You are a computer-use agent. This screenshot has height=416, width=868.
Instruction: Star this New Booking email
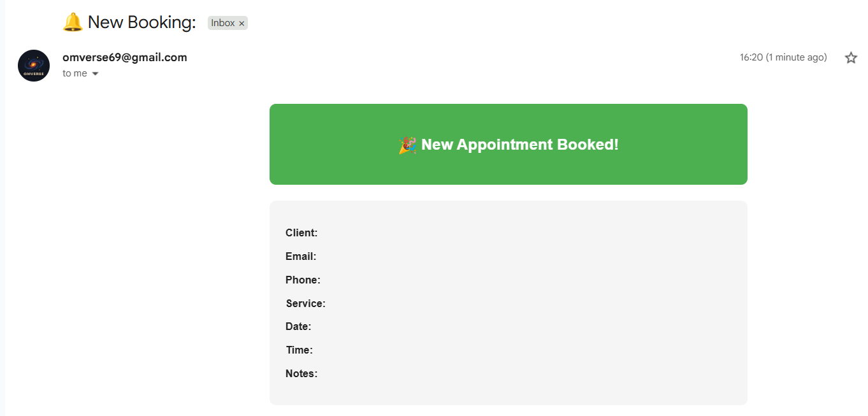(851, 58)
